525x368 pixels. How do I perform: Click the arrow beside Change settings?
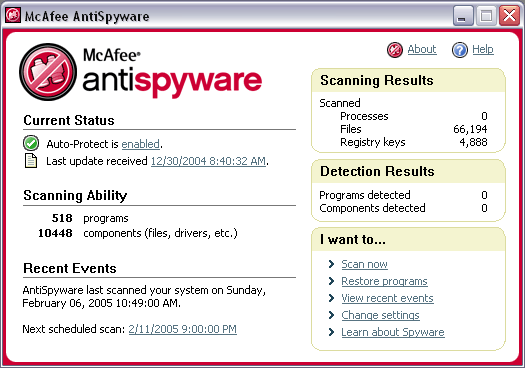coord(331,315)
